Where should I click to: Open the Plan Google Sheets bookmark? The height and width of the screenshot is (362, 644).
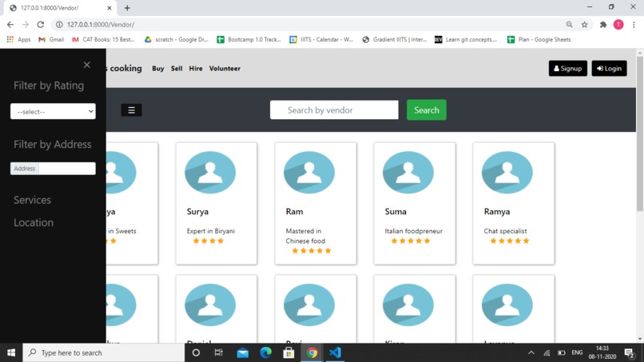(x=539, y=39)
